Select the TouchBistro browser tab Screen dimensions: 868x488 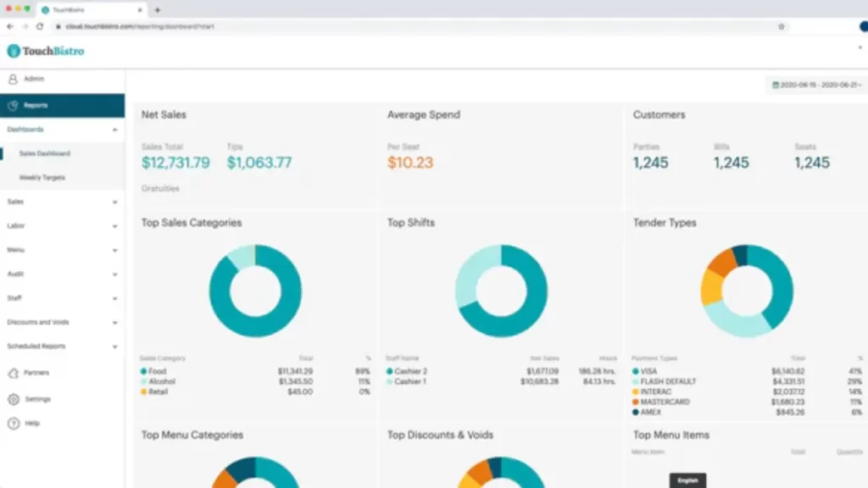click(92, 10)
